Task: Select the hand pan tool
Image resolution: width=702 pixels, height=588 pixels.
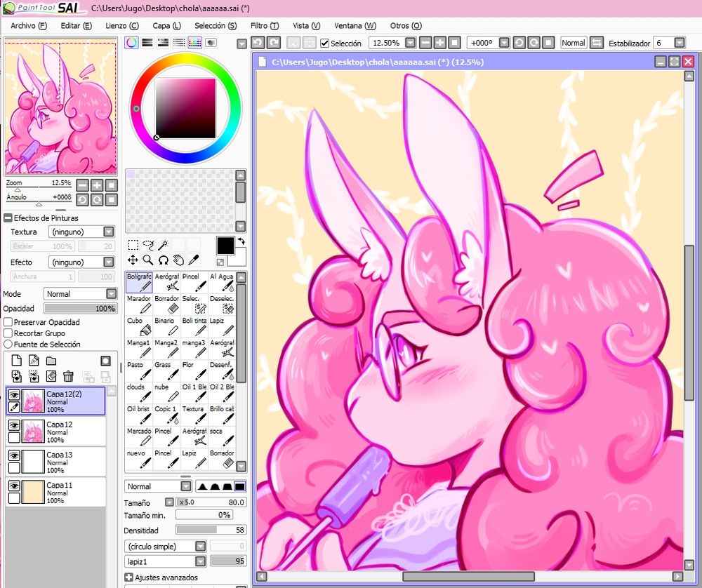Action: (x=178, y=260)
